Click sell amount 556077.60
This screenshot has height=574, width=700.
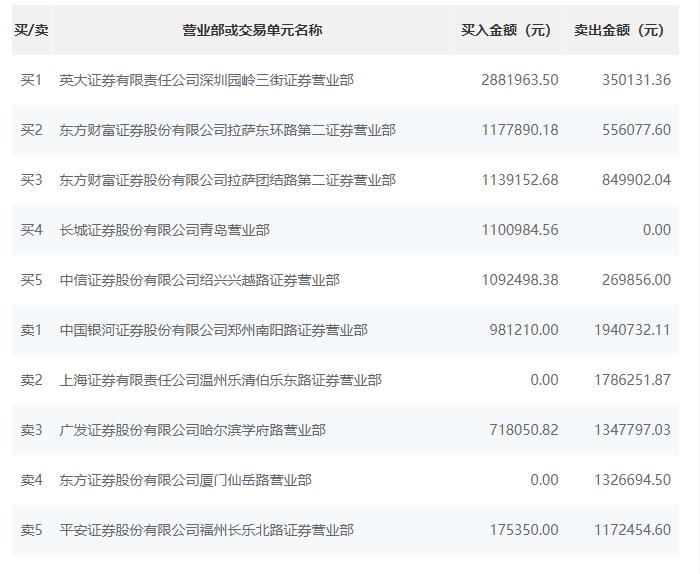(x=636, y=130)
